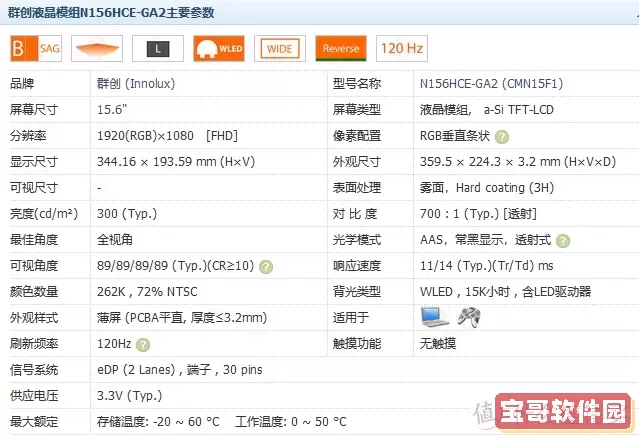Viewport: 639px width, 440px height.
Task: Click the 显示尺寸 row label
Action: click(x=34, y=162)
